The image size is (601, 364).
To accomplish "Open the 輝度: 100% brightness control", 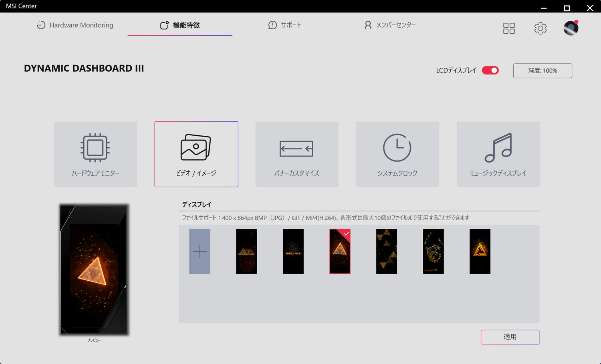I will pyautogui.click(x=542, y=70).
